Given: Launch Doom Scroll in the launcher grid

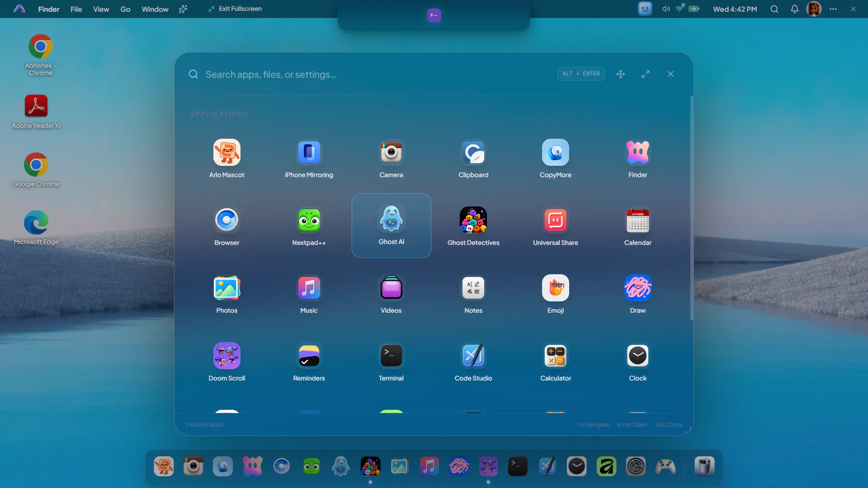Looking at the screenshot, I should coord(226,361).
